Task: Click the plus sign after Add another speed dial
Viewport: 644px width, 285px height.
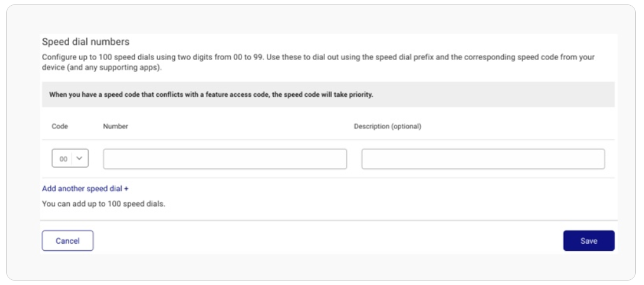Action: tap(127, 189)
